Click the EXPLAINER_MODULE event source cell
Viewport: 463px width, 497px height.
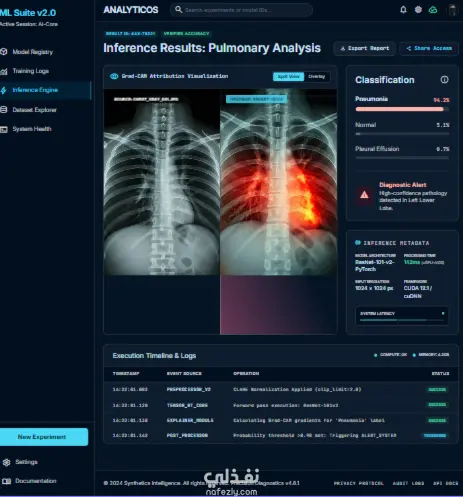(x=190, y=420)
